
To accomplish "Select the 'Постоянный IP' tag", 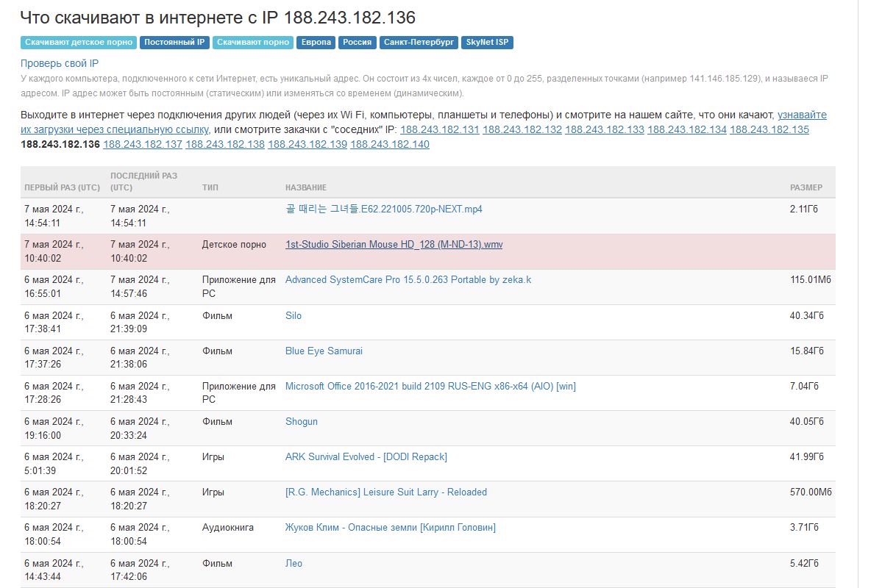I will click(174, 42).
